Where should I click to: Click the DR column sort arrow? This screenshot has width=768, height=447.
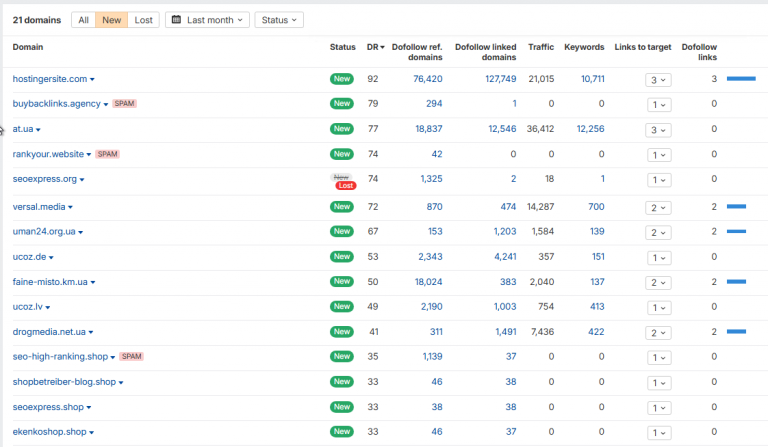(x=382, y=47)
